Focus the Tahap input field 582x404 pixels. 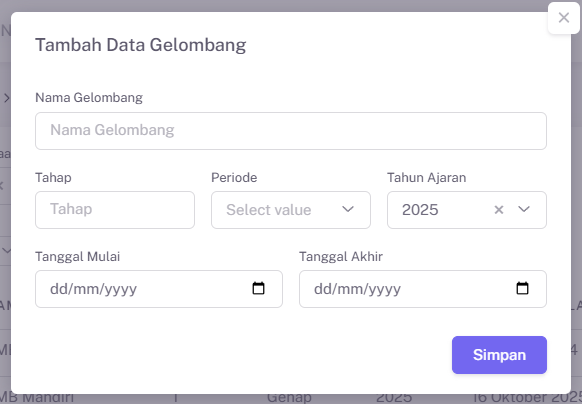tap(115, 210)
